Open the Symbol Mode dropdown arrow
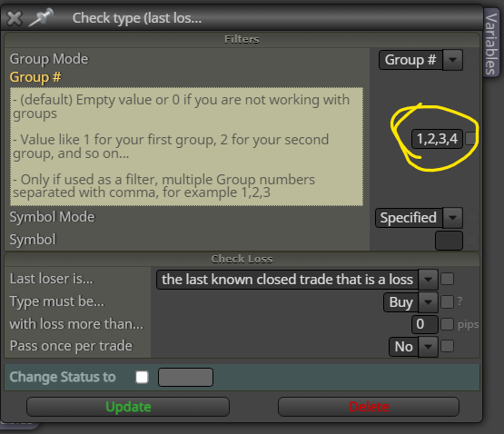 pyautogui.click(x=452, y=218)
